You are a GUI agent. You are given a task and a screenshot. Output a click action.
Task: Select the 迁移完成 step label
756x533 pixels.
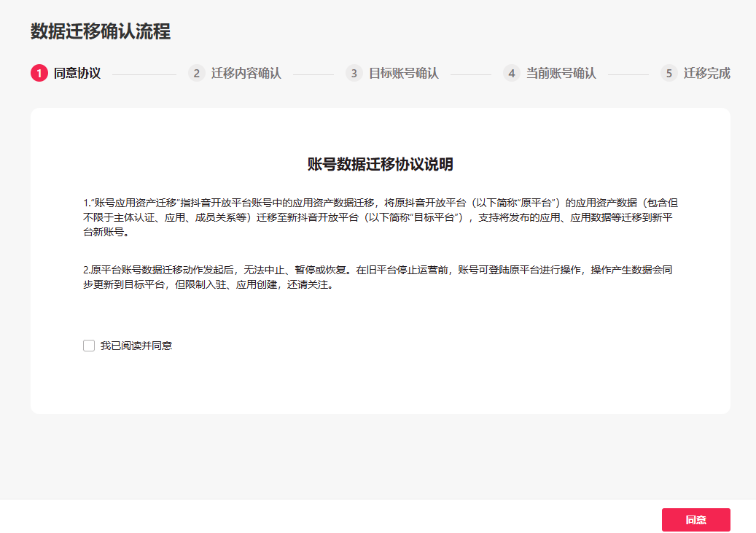(x=706, y=73)
